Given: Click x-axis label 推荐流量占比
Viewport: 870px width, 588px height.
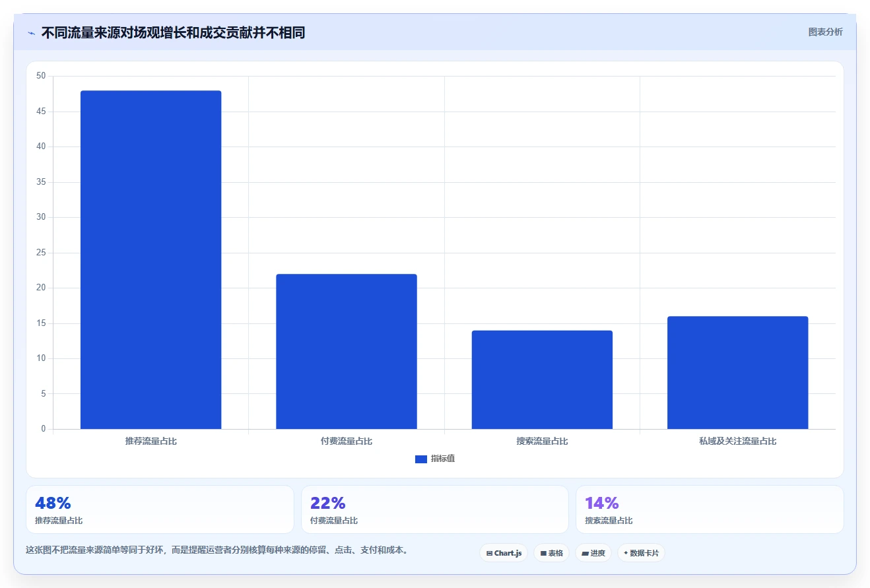Looking at the screenshot, I should [151, 441].
